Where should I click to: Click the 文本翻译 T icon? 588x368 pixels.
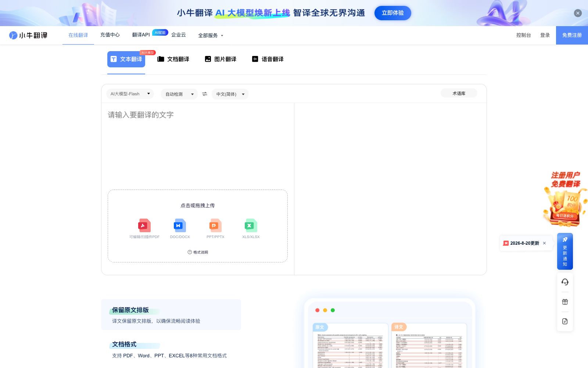(x=114, y=59)
